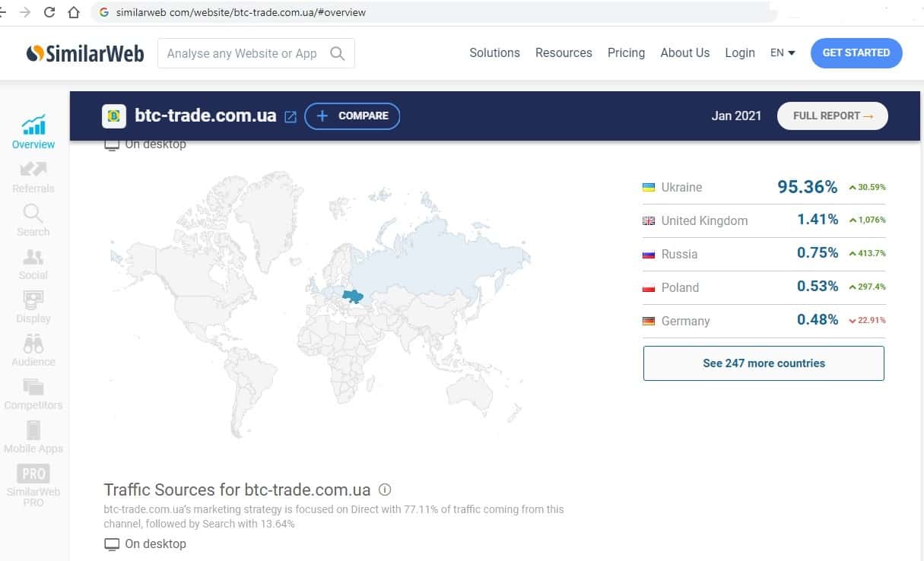924x561 pixels.
Task: Click the COMPARE button
Action: 352,116
